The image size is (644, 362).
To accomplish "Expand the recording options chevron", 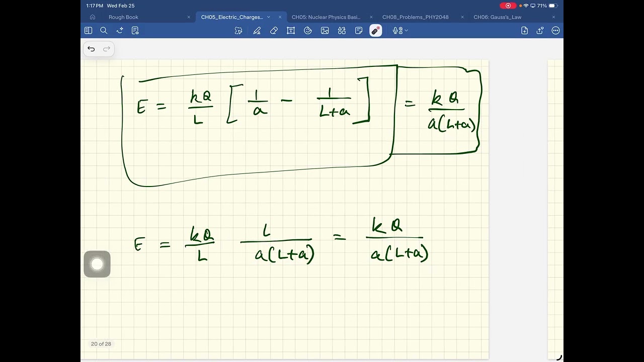I will (x=406, y=31).
